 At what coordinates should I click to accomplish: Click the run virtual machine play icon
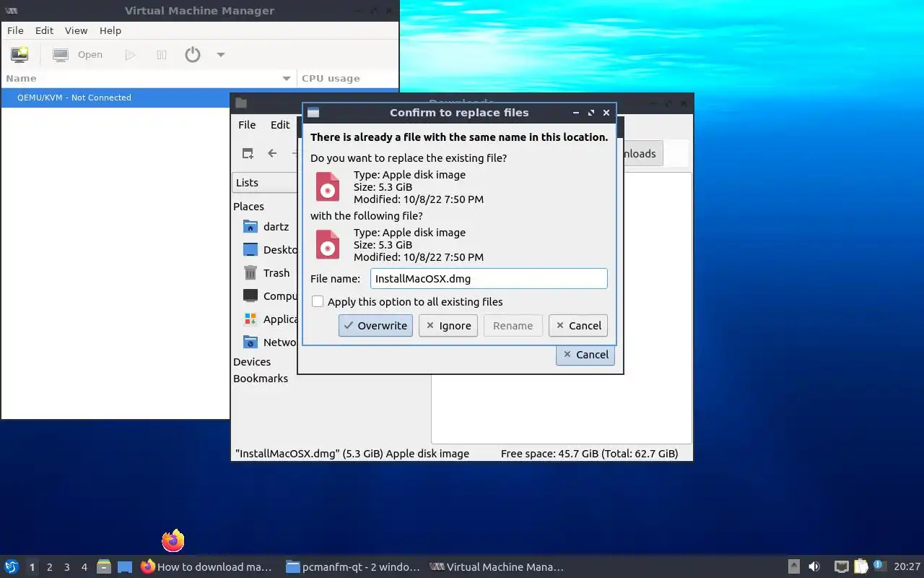pyautogui.click(x=130, y=54)
